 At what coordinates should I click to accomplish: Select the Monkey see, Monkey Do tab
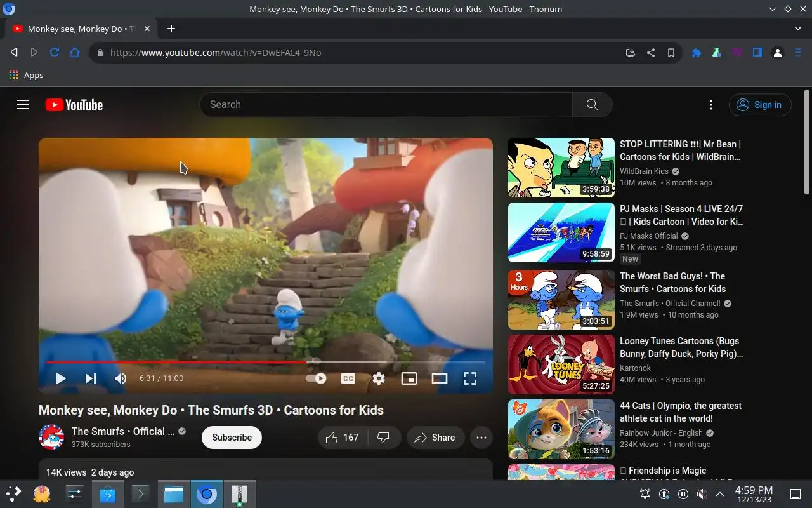(x=81, y=29)
